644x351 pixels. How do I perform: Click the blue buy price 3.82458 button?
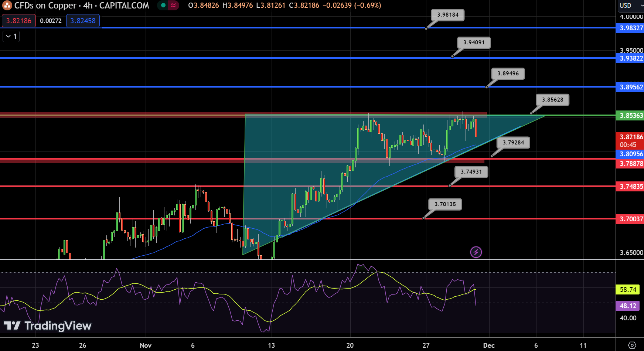coord(83,21)
